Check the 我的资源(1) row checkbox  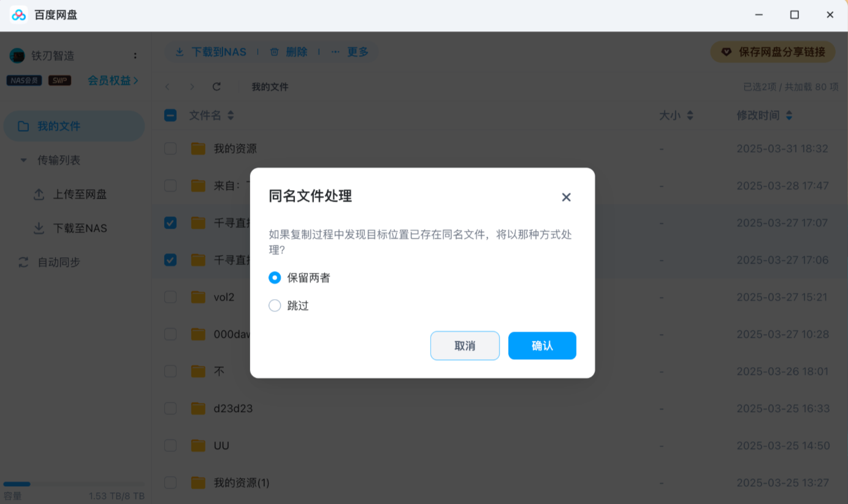[170, 483]
